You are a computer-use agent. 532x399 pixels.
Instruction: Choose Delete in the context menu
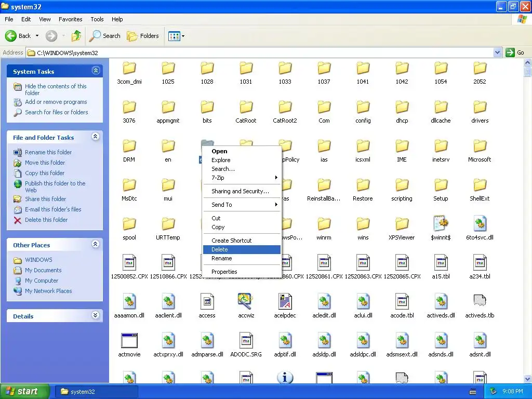point(242,249)
